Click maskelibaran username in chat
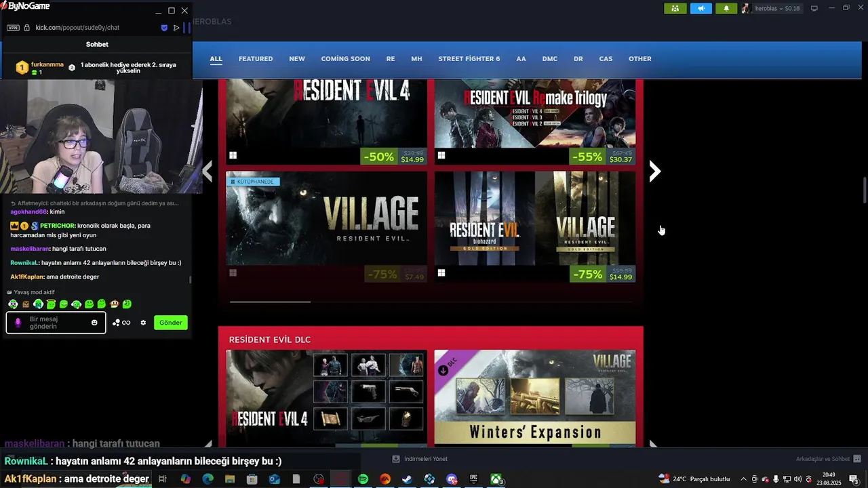This screenshot has width=868, height=488. point(30,249)
